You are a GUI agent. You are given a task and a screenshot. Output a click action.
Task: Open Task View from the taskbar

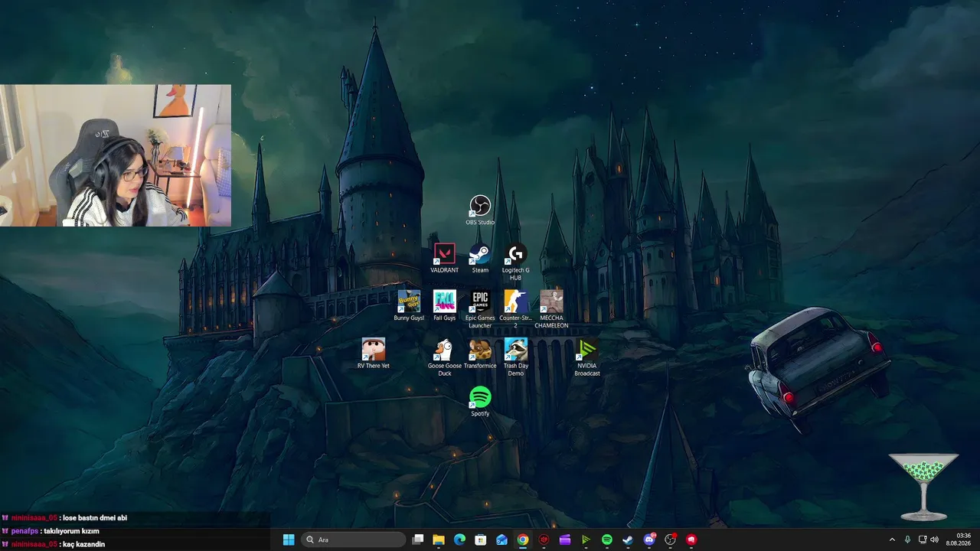pos(418,540)
